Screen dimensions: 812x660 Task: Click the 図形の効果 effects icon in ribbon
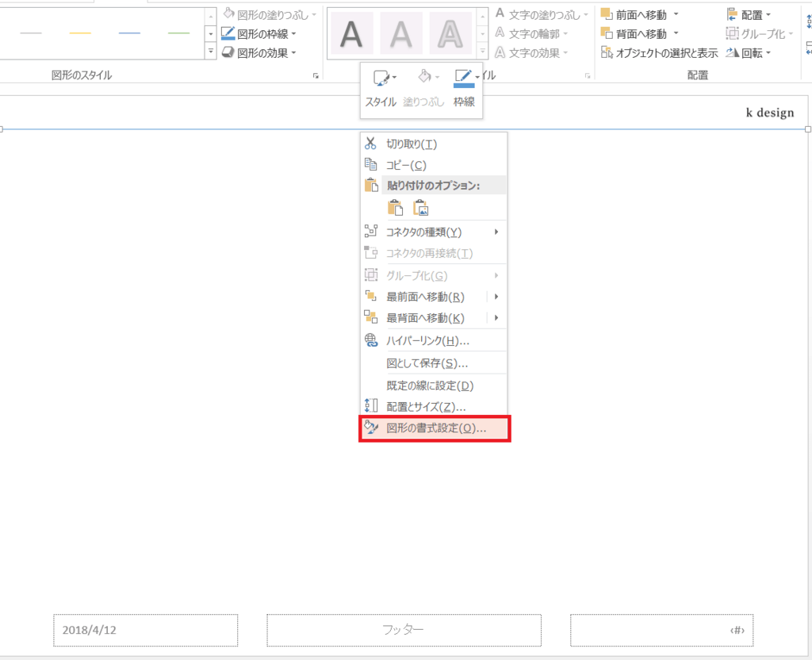[x=228, y=52]
